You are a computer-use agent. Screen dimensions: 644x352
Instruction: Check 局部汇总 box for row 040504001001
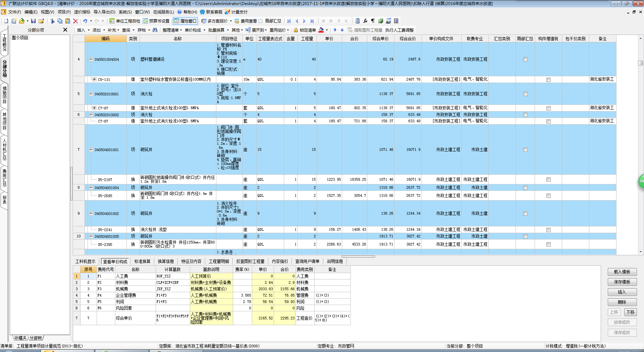[525, 150]
